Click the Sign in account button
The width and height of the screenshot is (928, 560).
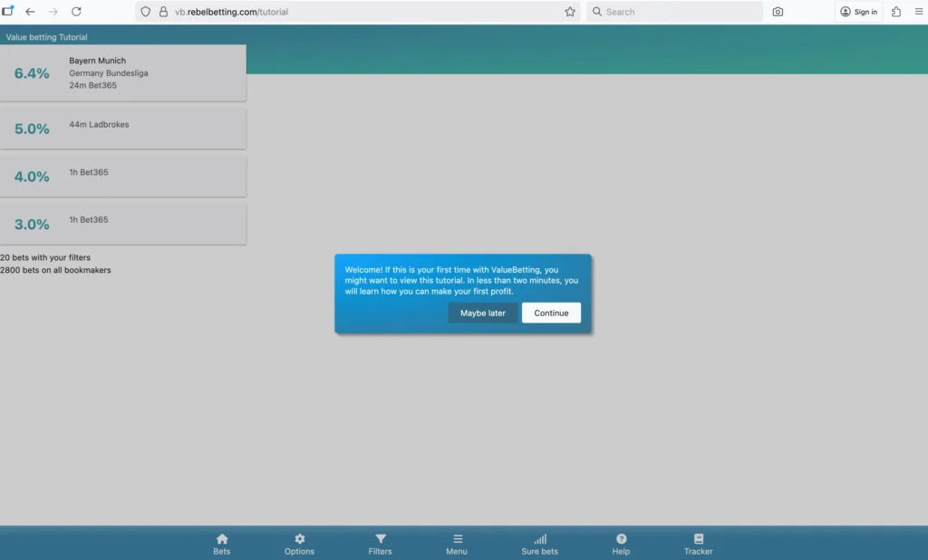click(859, 12)
